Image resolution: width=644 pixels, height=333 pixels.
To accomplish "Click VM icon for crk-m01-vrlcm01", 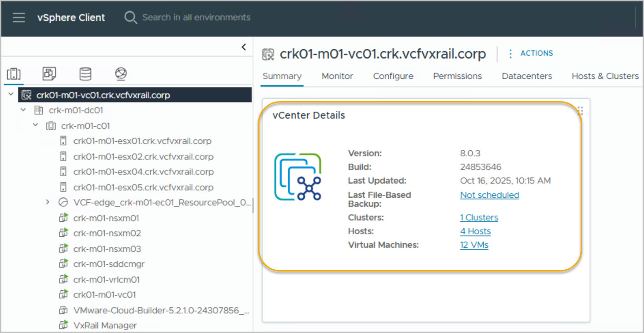I will point(63,279).
